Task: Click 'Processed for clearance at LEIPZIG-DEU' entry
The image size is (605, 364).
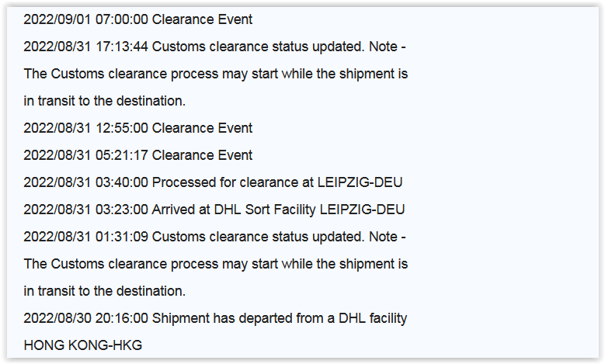Action: (213, 182)
